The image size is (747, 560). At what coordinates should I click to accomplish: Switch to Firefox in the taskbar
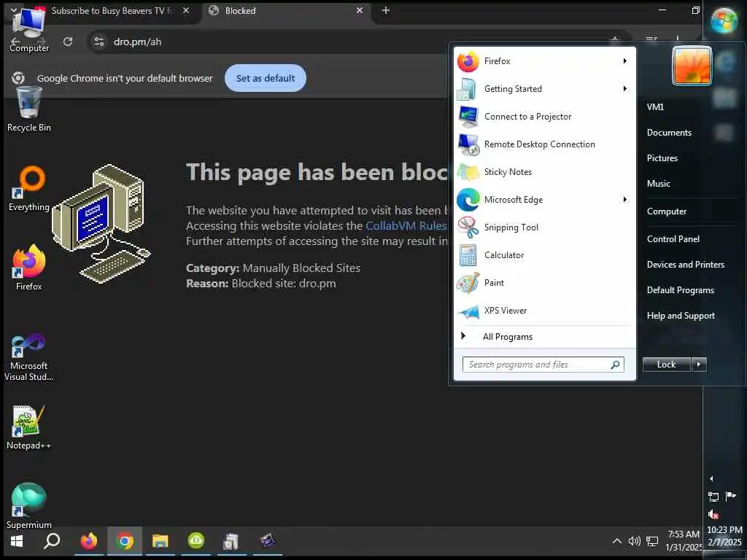point(88,541)
